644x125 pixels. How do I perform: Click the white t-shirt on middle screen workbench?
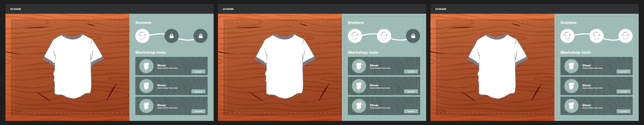click(285, 66)
